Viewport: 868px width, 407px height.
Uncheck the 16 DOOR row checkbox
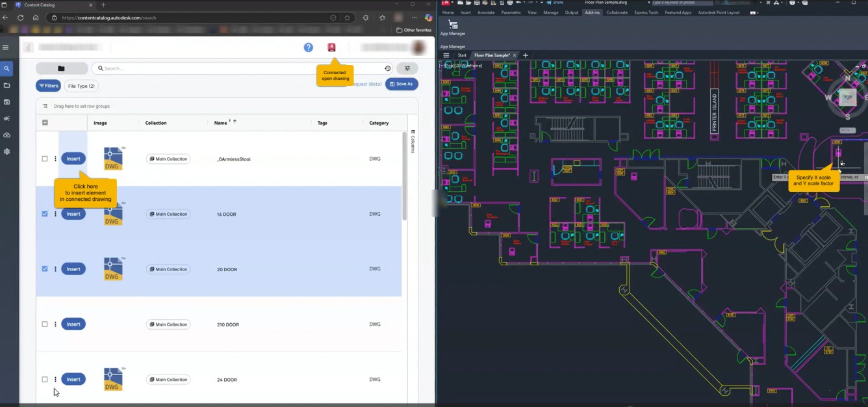tap(45, 214)
